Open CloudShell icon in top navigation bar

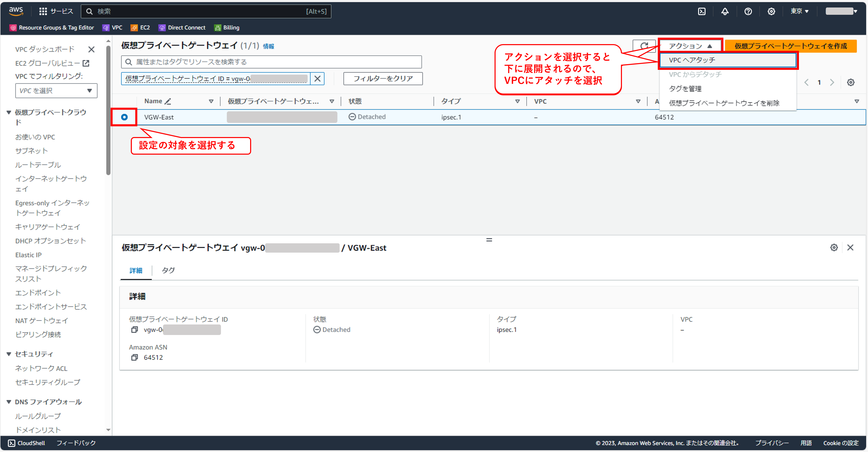point(702,12)
